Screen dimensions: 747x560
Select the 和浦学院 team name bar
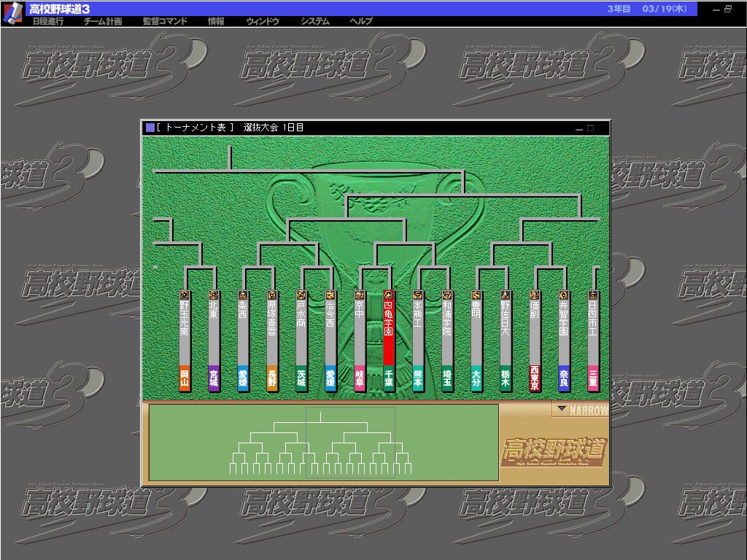point(447,332)
